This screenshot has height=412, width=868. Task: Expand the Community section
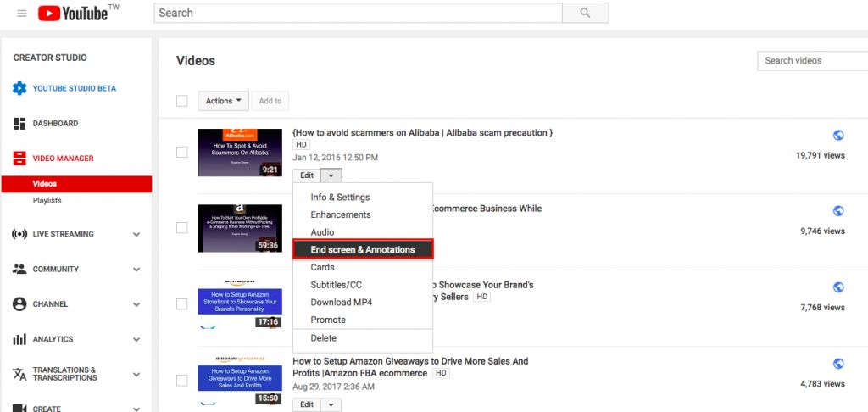pos(136,270)
